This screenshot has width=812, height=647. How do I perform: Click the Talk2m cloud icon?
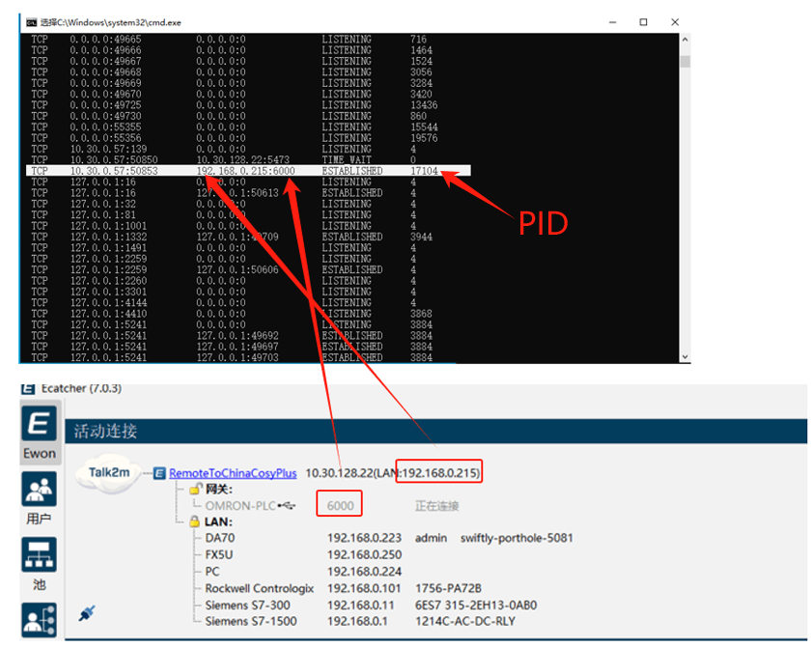[x=108, y=472]
